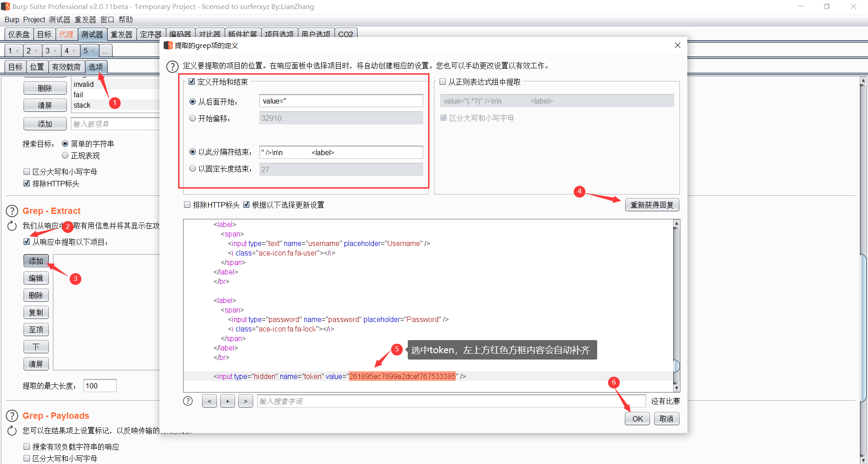Toggle exclude HTTP headers in dialog
Viewport: 868px width, 464px height.
click(187, 205)
